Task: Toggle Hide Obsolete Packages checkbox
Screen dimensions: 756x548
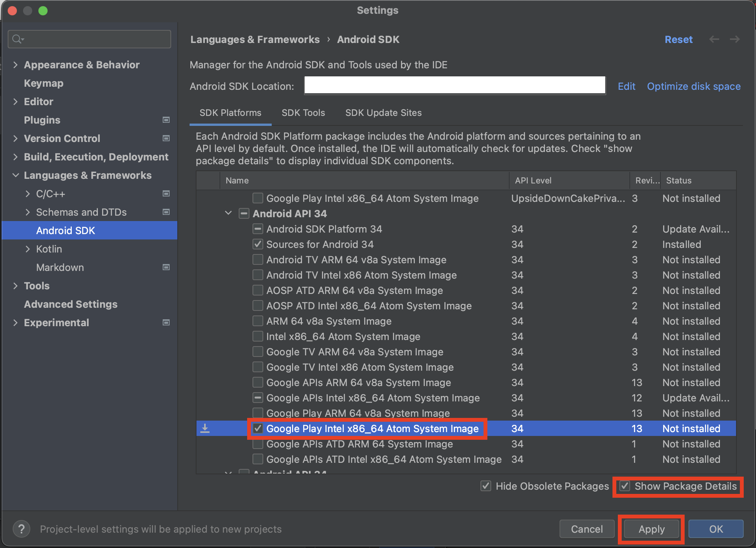Action: point(486,486)
